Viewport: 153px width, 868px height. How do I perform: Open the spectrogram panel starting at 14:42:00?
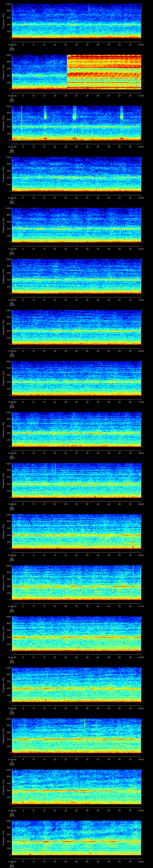pyautogui.click(x=76, y=685)
